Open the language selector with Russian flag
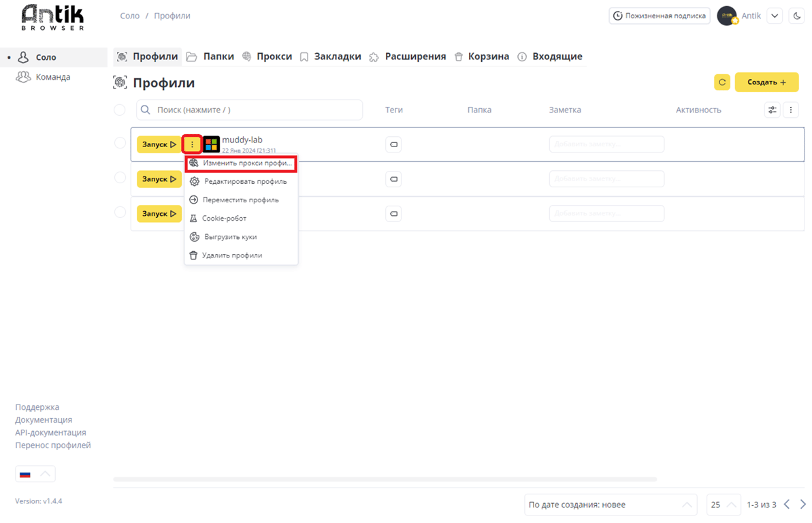The width and height of the screenshot is (812, 523). pos(35,474)
